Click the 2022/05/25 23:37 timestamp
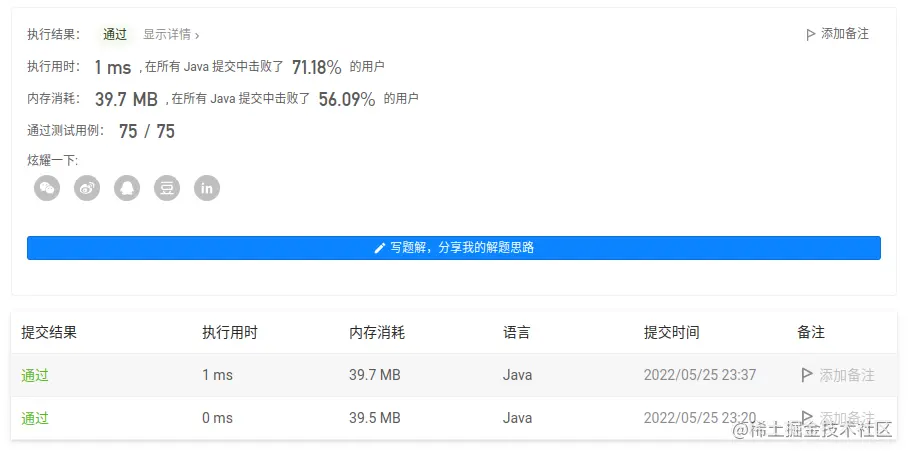This screenshot has width=908, height=455. [700, 375]
